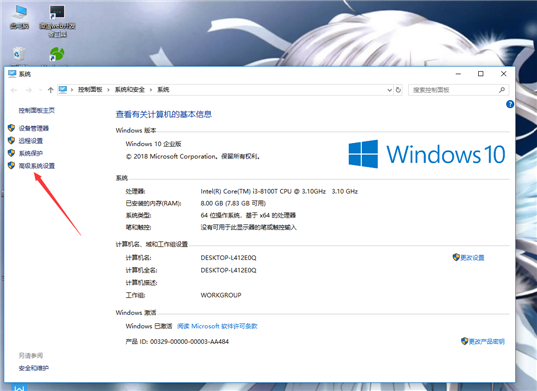Click the Device Manager shield icon
Image resolution: width=537 pixels, height=391 pixels.
[11, 128]
